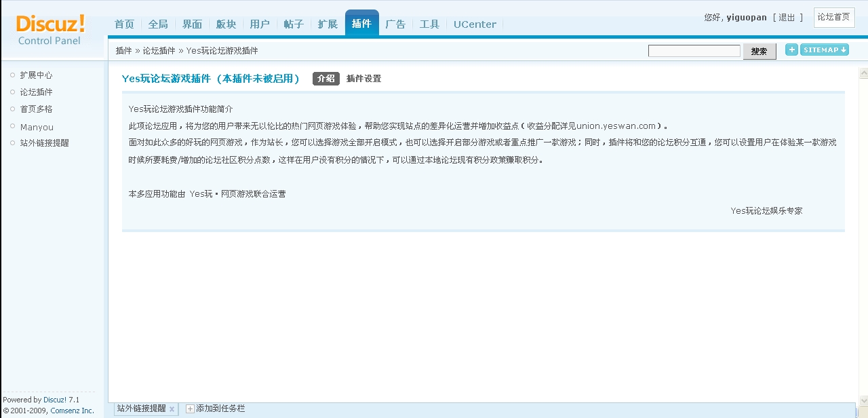Open the 首页 menu tab
This screenshot has height=418, width=868.
125,24
